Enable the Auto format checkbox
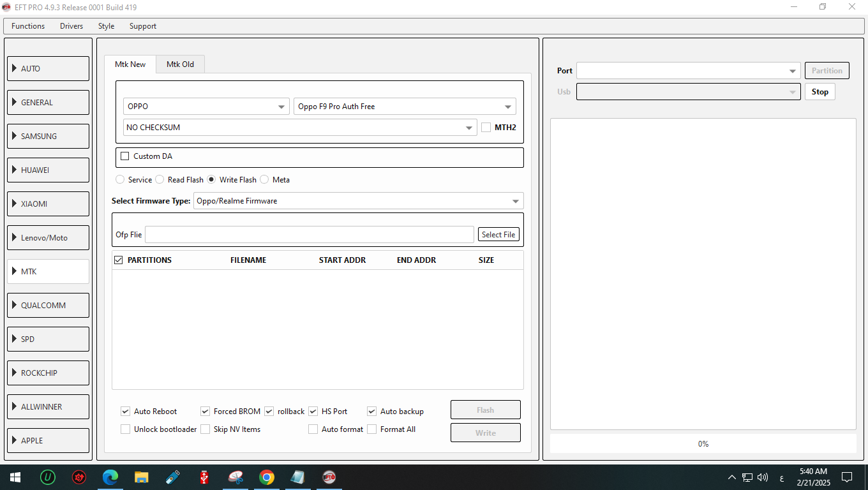Image resolution: width=868 pixels, height=490 pixels. coord(313,429)
